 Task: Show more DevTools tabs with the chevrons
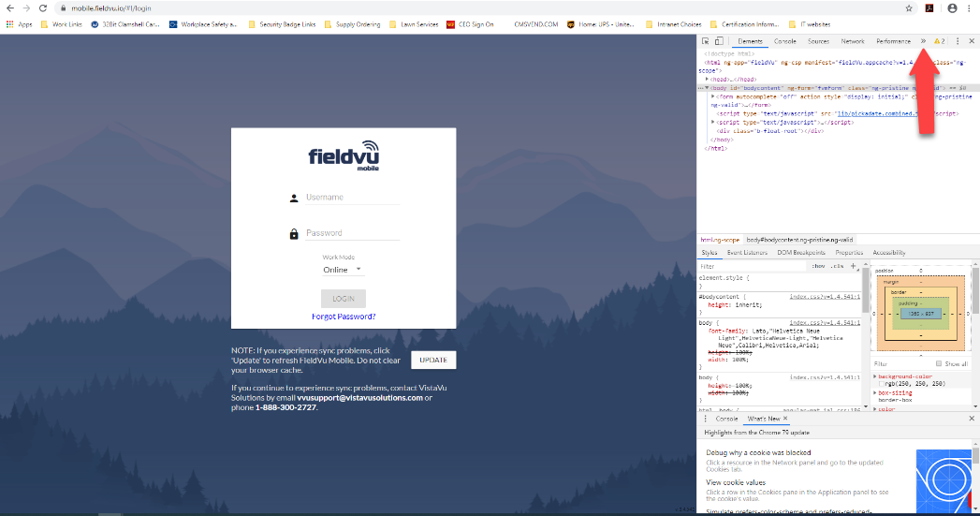point(923,41)
